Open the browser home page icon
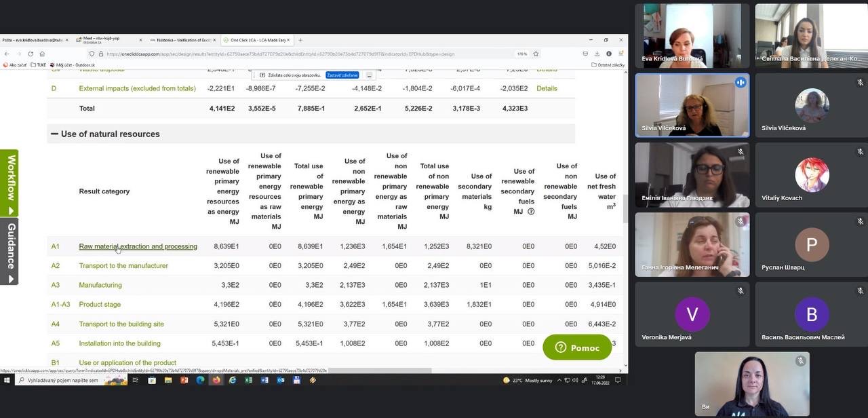868x418 pixels. (x=42, y=54)
